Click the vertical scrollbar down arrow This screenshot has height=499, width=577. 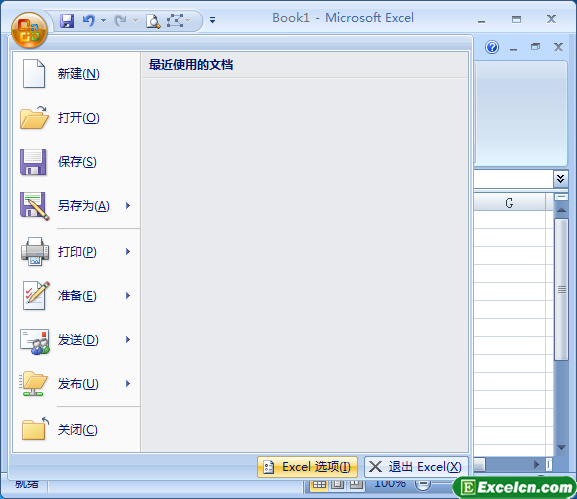pyautogui.click(x=561, y=447)
